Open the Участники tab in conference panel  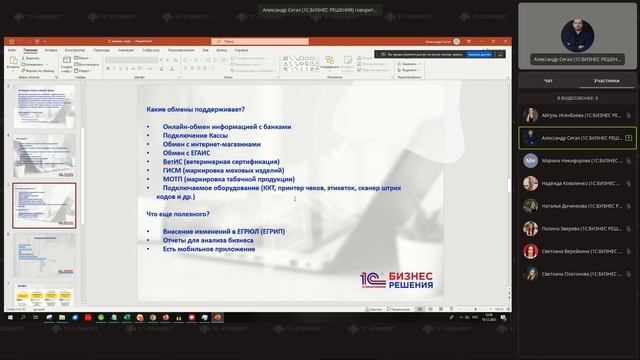point(607,81)
